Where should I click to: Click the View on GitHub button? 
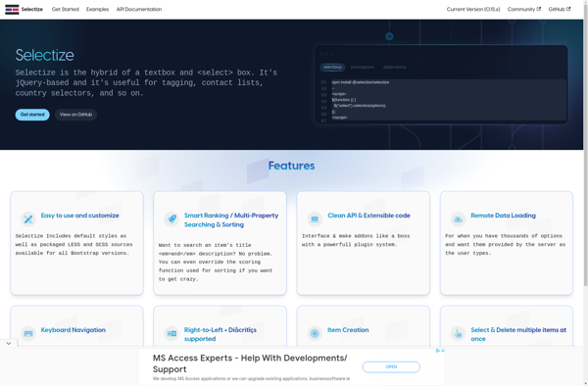pyautogui.click(x=75, y=115)
